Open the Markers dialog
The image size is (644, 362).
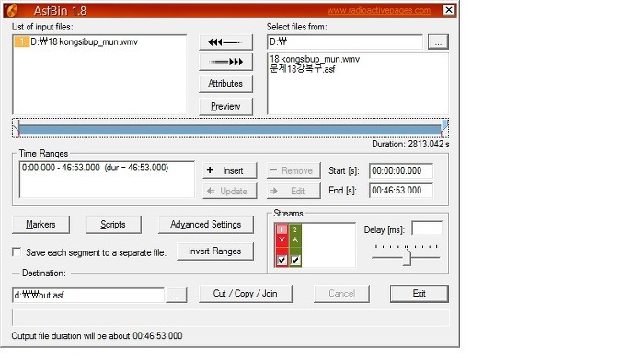(x=40, y=225)
